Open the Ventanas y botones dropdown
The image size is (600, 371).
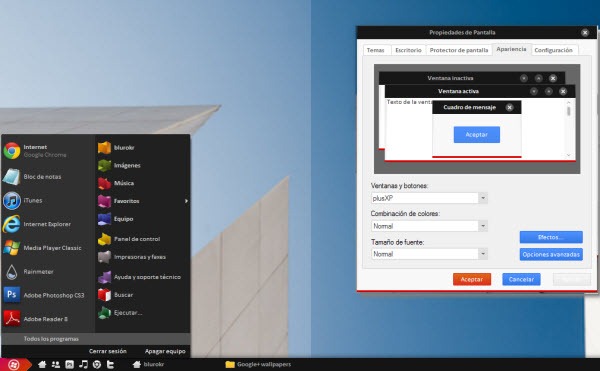[x=483, y=198]
